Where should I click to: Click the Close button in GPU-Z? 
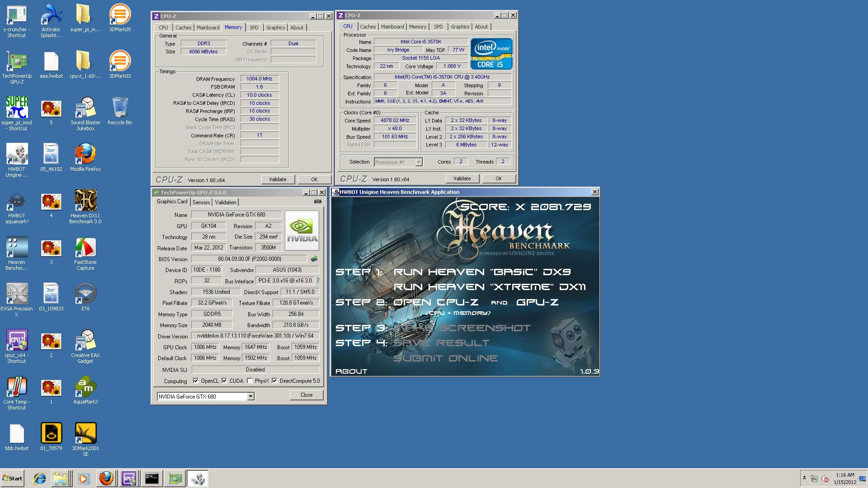307,395
